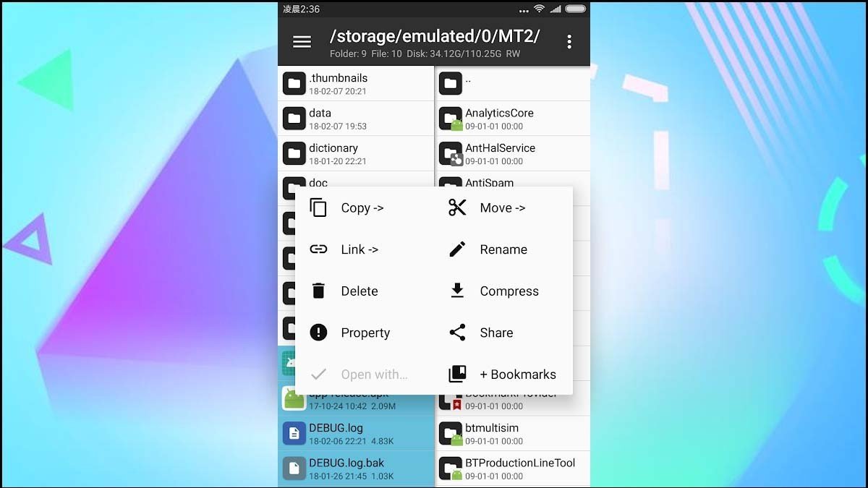This screenshot has height=488, width=868.
Task: Click the Compress download icon
Action: point(457,291)
